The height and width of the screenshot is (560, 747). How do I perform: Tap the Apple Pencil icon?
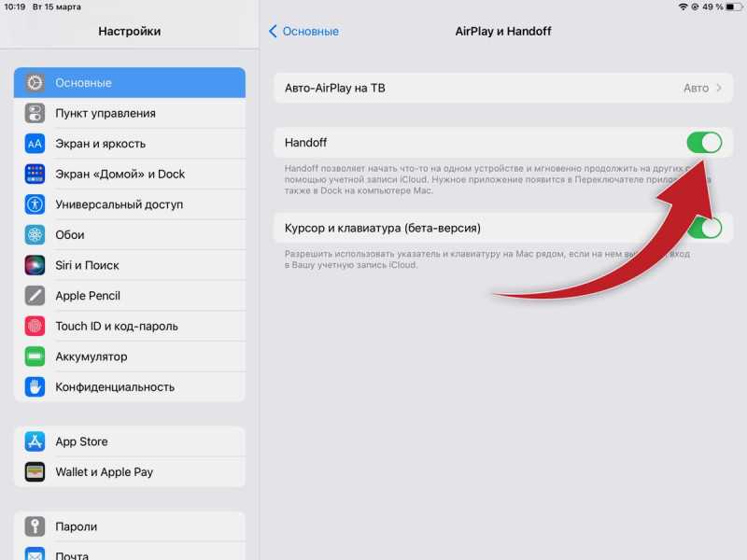[35, 296]
